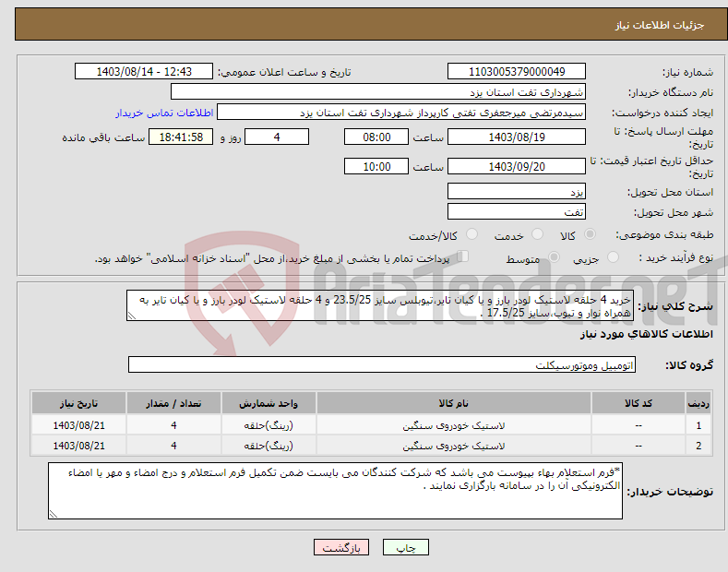728x572 pixels.
Task: Click row 1 unit (رینگ)حلقه cell
Action: [x=269, y=425]
